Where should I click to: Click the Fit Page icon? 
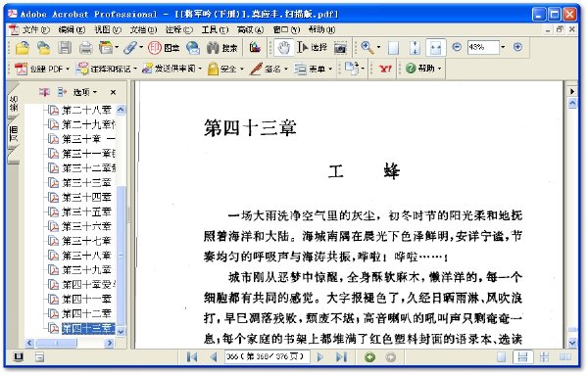pyautogui.click(x=415, y=48)
